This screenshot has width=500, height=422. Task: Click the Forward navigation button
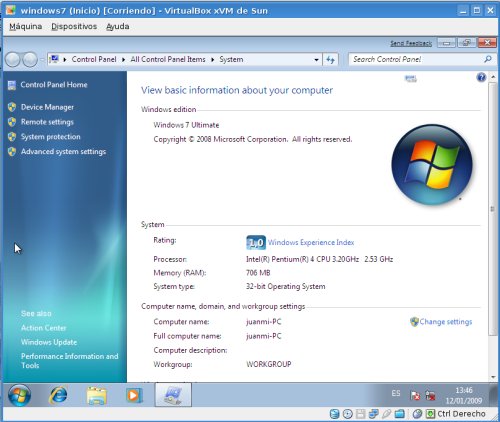click(30, 60)
